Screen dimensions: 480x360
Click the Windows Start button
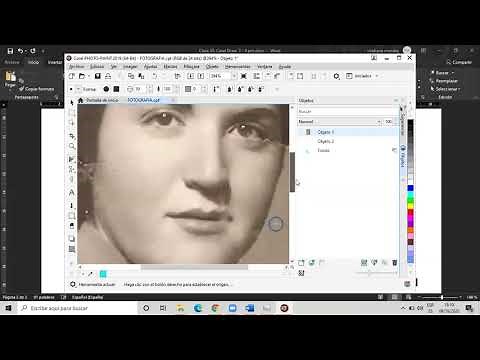(8, 308)
